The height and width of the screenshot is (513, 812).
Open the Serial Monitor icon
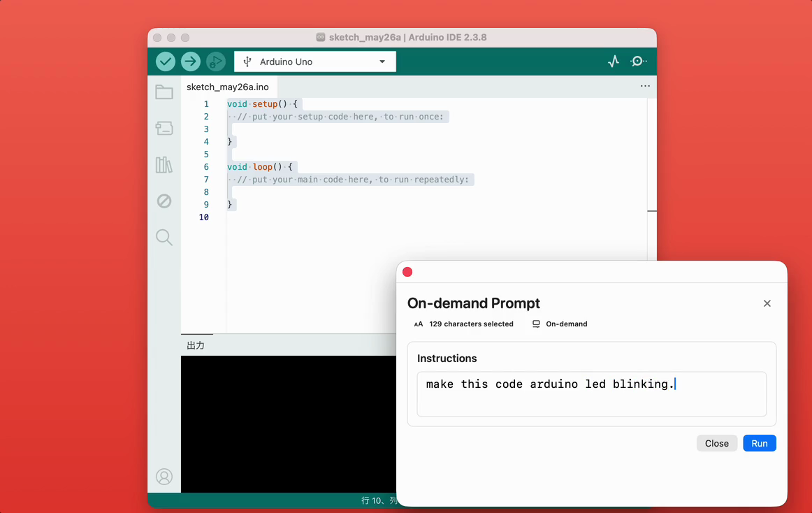point(639,61)
